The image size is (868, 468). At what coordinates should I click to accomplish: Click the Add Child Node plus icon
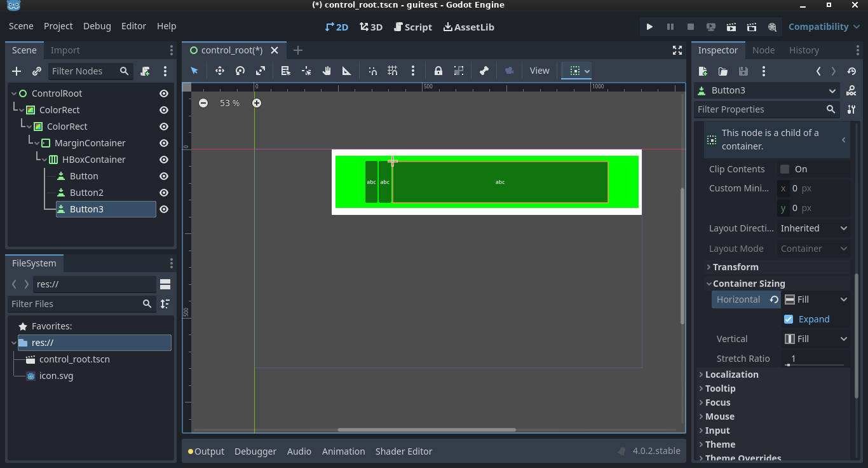click(x=17, y=71)
